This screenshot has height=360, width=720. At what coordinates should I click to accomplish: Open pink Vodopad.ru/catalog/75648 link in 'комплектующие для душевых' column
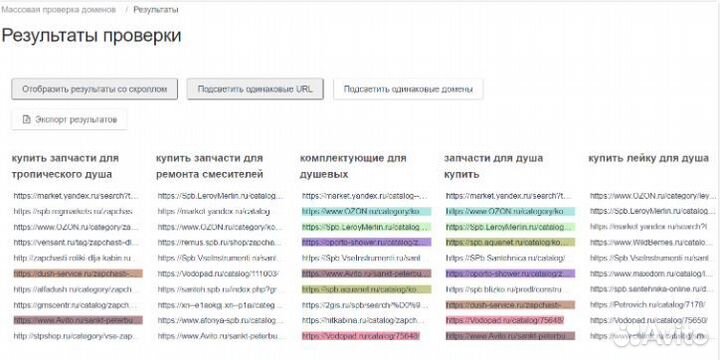(x=361, y=336)
